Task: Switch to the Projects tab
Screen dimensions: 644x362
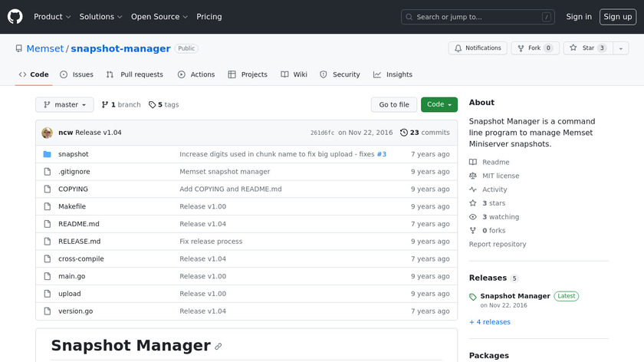Action: tap(248, 74)
